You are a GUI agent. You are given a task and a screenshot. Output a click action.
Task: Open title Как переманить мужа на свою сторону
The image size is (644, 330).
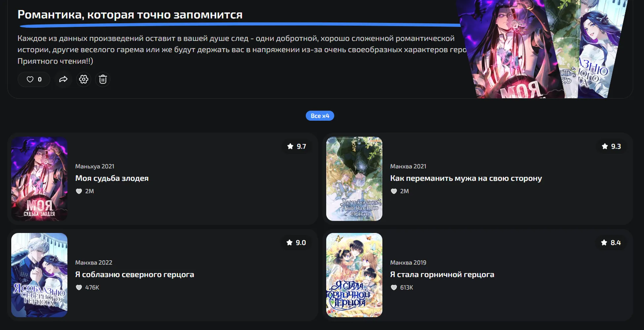(466, 178)
